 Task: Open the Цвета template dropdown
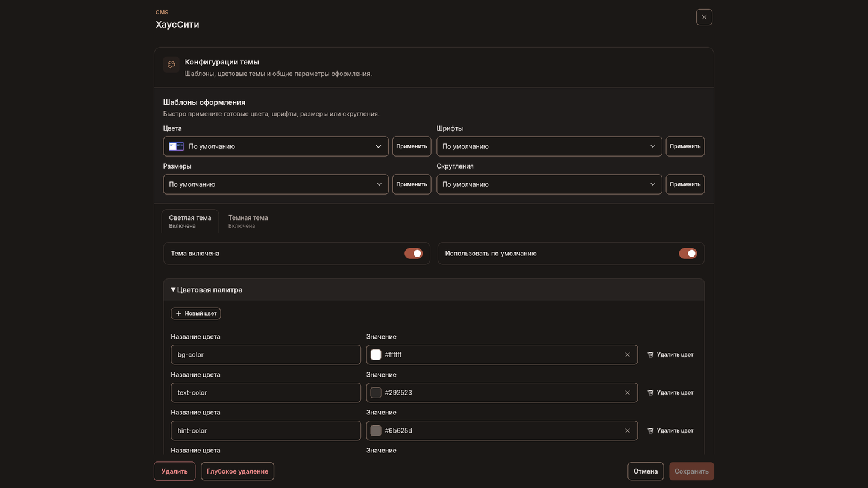pyautogui.click(x=275, y=146)
